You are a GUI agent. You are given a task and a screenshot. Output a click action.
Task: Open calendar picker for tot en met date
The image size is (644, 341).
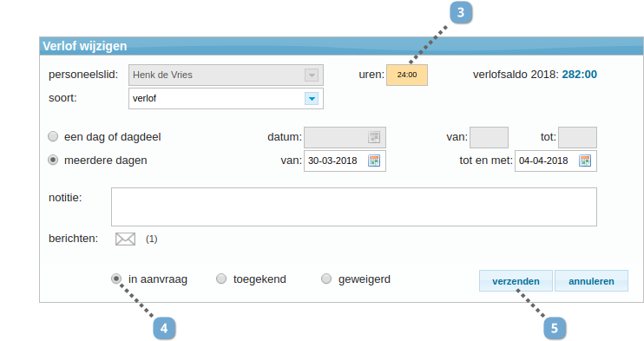click(x=585, y=161)
